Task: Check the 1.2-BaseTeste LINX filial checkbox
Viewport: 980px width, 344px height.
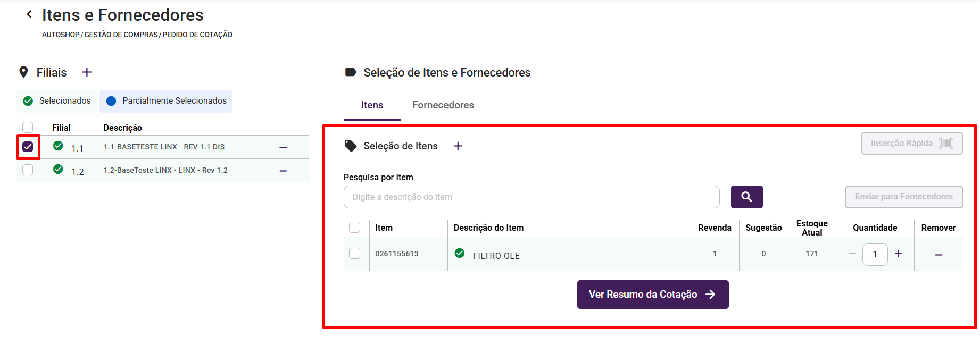Action: tap(28, 170)
